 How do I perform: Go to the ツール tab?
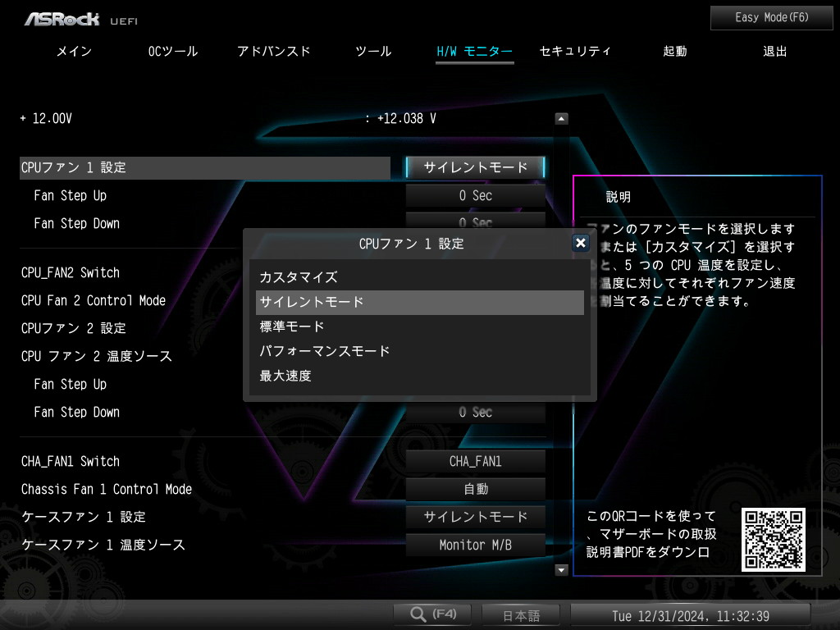coord(373,52)
